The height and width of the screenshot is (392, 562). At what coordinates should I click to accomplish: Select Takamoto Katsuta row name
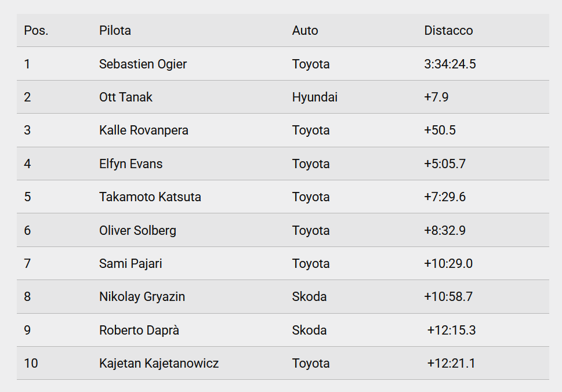click(150, 197)
